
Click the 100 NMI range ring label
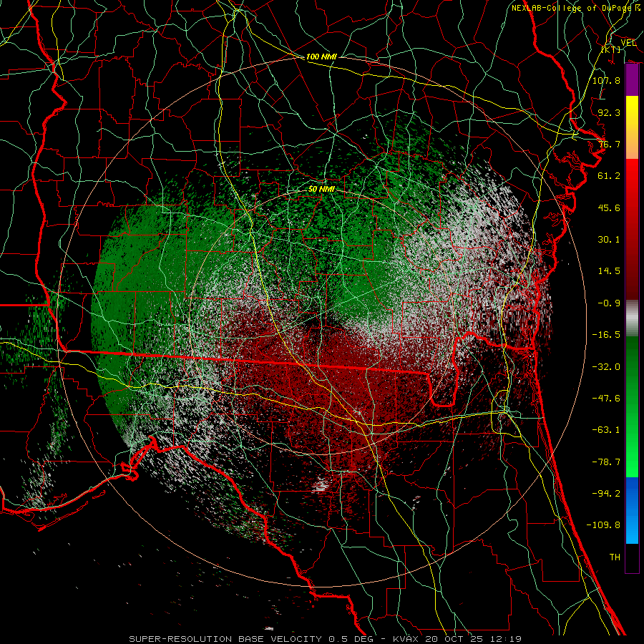click(x=321, y=57)
